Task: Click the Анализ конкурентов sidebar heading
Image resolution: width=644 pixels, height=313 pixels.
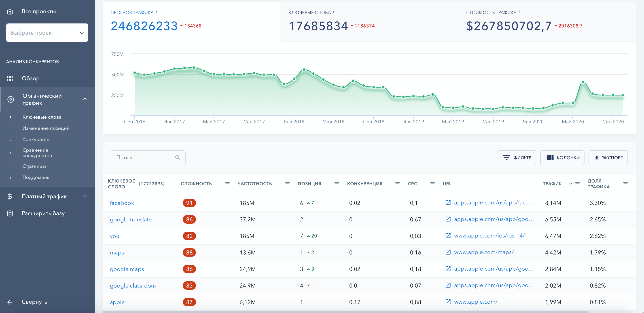Action: tap(32, 62)
